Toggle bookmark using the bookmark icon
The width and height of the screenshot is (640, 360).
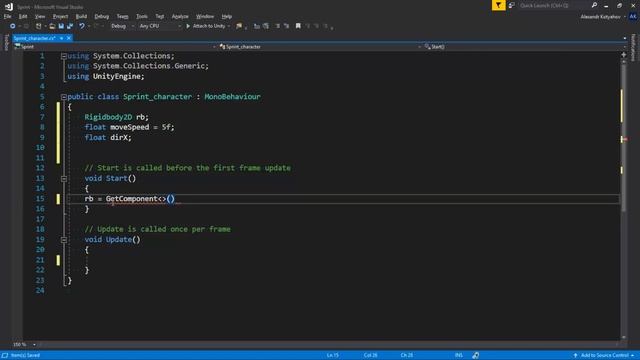(x=298, y=26)
